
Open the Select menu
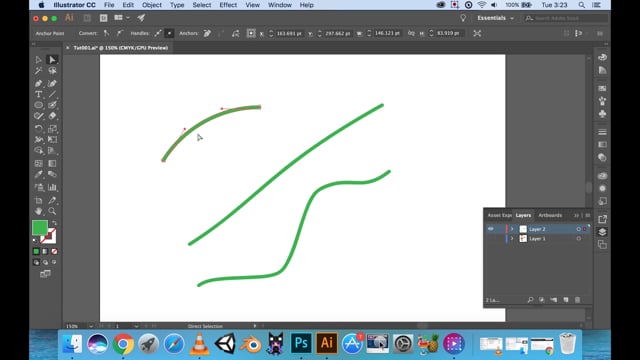pos(202,5)
